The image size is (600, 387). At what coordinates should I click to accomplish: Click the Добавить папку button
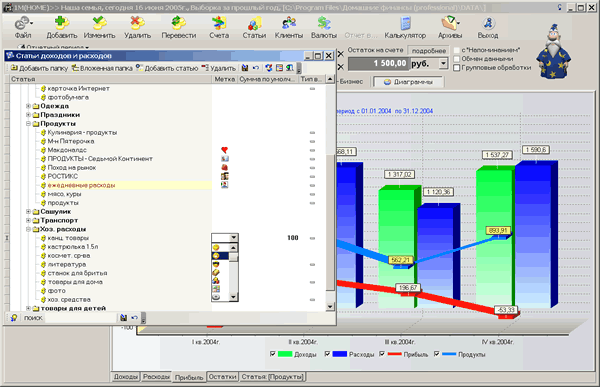pos(39,68)
